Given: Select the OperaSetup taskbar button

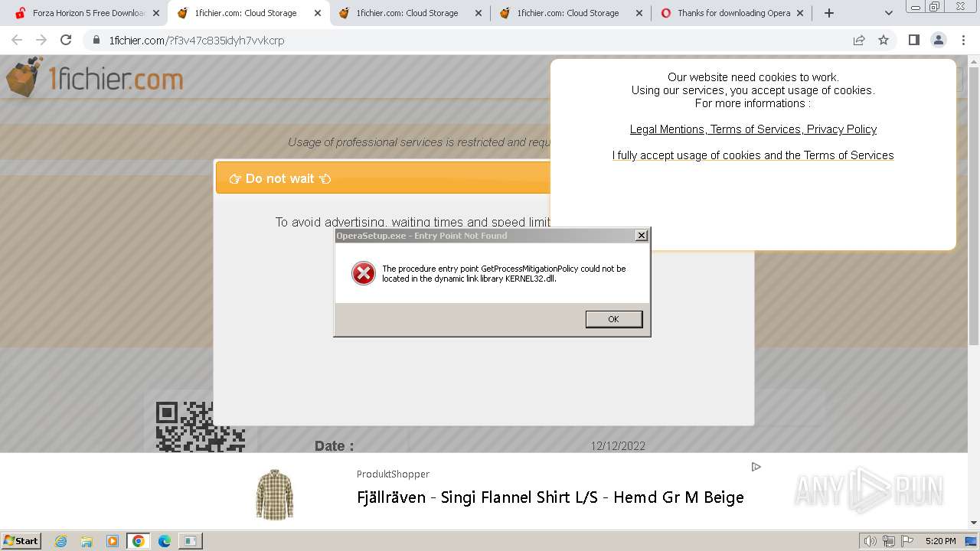Looking at the screenshot, I should [190, 541].
